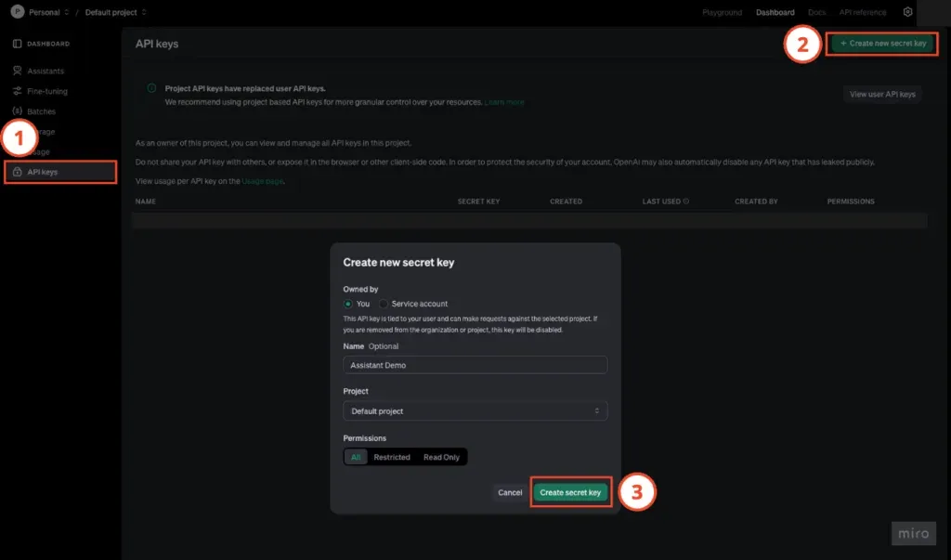
Task: Click the Dashboard panel icon
Action: tap(15, 43)
